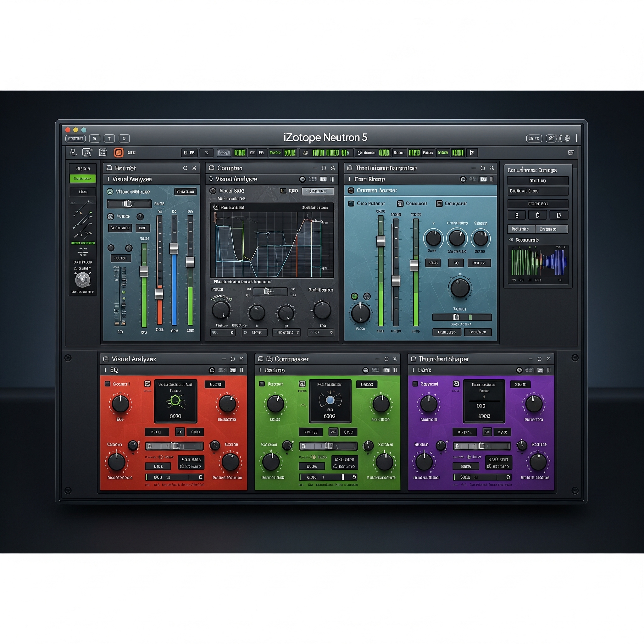Open the grey dropdown beside DXO
Screen dimensions: 644x644
pos(318,191)
